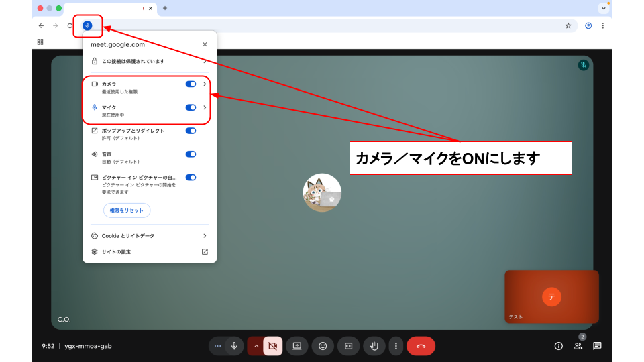Open video options arrow beside camera button
644x362 pixels.
click(256, 346)
